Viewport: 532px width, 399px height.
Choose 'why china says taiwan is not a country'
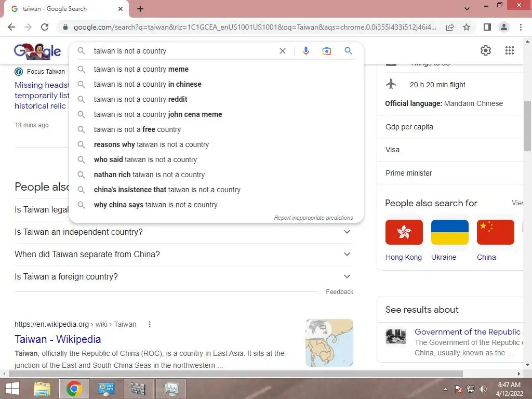click(217, 205)
